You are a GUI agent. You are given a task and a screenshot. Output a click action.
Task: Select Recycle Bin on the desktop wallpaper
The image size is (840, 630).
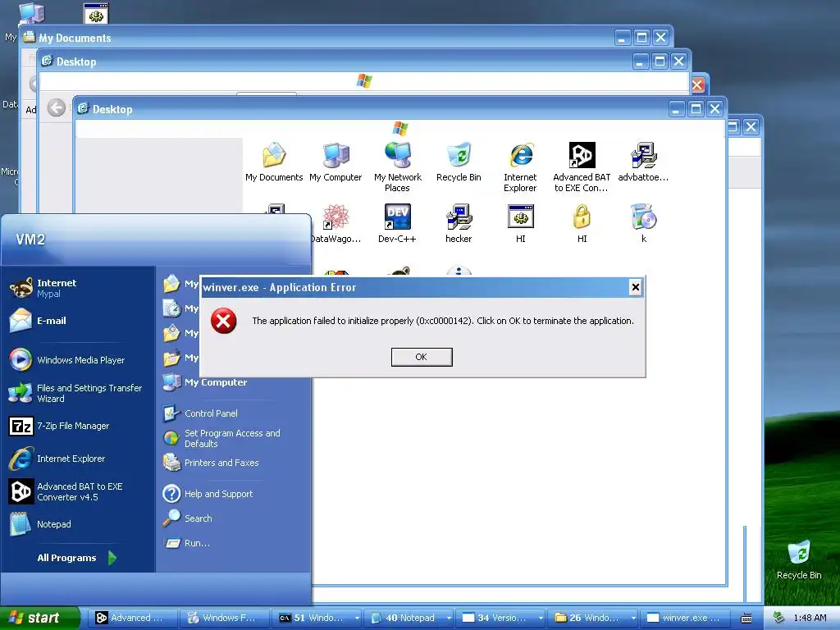pos(799,559)
